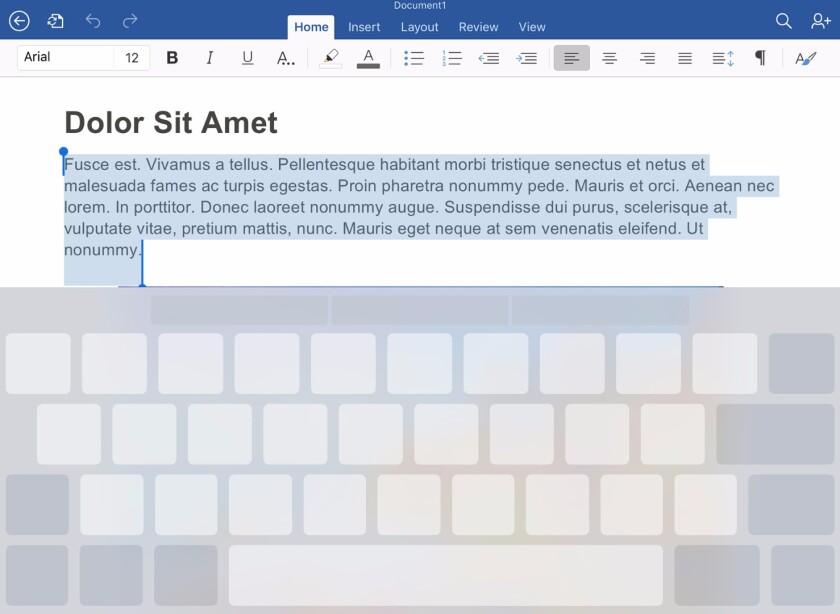Switch to the Home tab
Image resolution: width=840 pixels, height=614 pixels.
311,27
